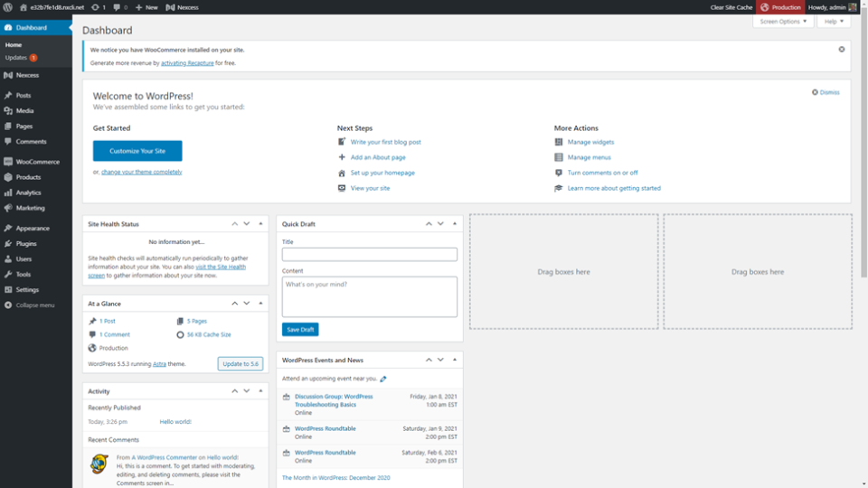The height and width of the screenshot is (488, 868).
Task: Click Add an About page link
Action: (x=378, y=157)
